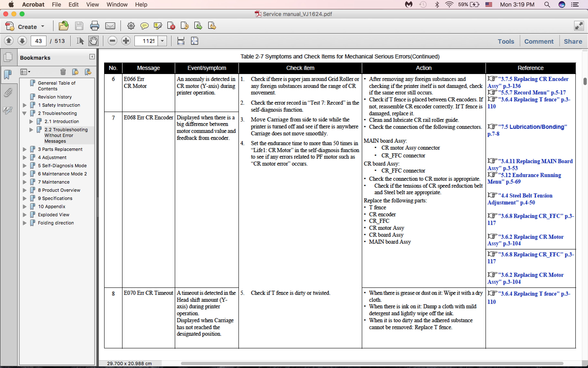The height and width of the screenshot is (368, 588).
Task: Open the Revision history bookmark
Action: 55,97
